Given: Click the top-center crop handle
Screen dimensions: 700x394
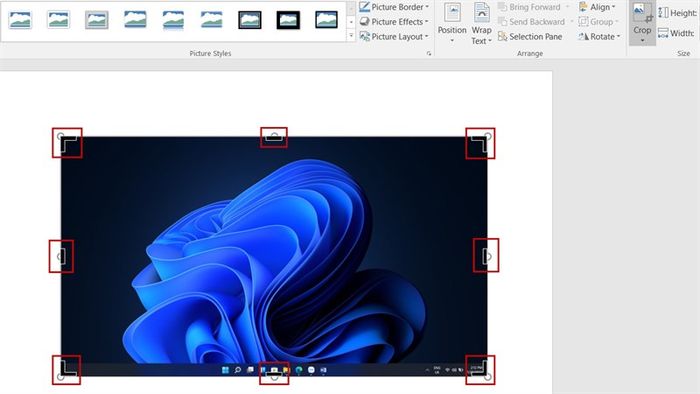Looking at the screenshot, I should [x=274, y=137].
